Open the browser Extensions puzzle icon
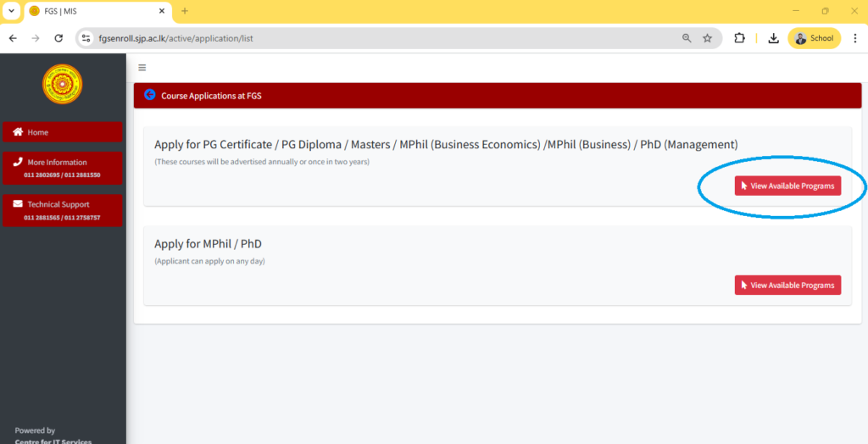868x444 pixels. tap(739, 38)
